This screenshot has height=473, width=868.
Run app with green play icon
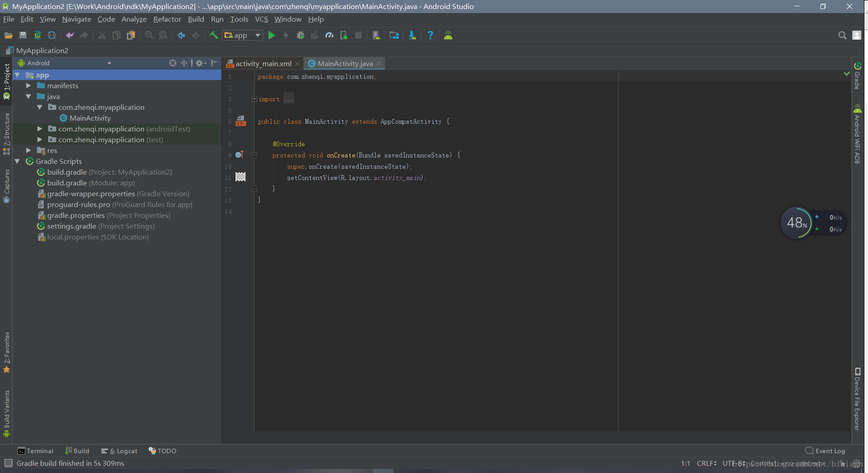(272, 35)
